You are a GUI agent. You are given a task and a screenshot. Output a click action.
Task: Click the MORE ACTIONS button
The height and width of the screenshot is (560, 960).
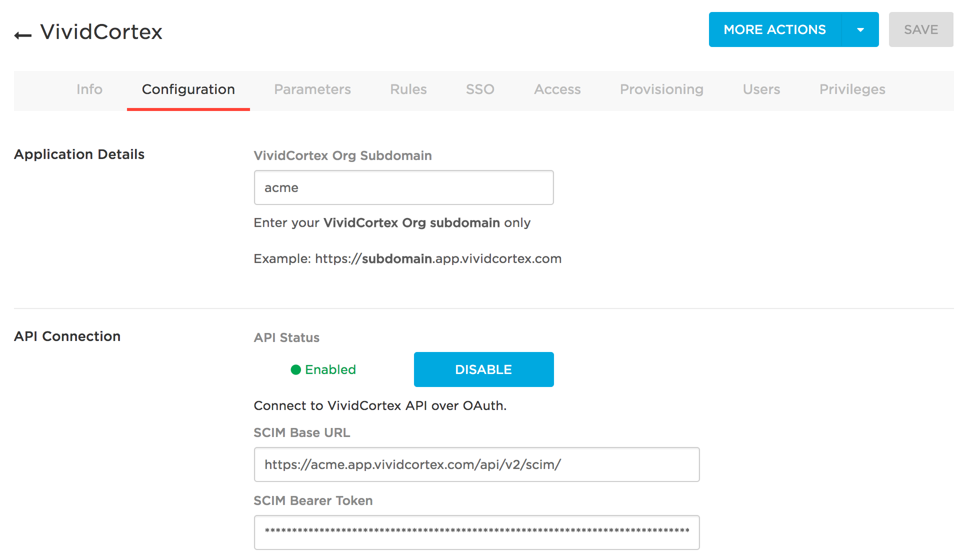click(x=775, y=29)
